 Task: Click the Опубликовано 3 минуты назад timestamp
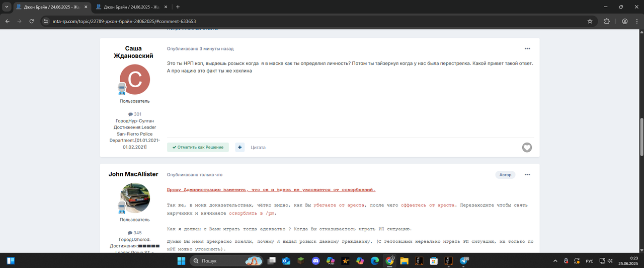[x=200, y=49]
